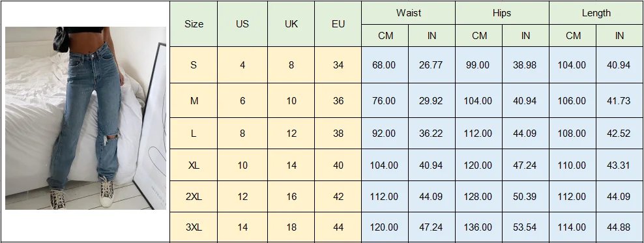
Task: Click the US column header
Action: (x=242, y=24)
